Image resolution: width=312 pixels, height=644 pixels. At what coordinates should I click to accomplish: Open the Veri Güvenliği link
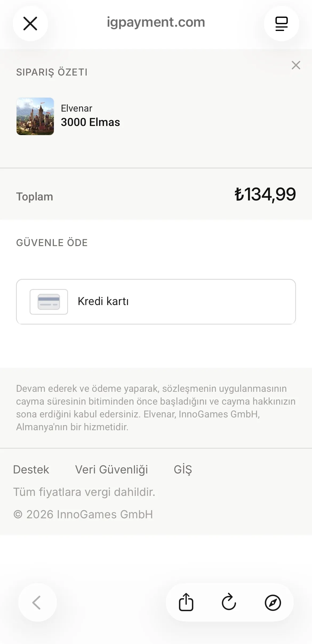(x=111, y=470)
